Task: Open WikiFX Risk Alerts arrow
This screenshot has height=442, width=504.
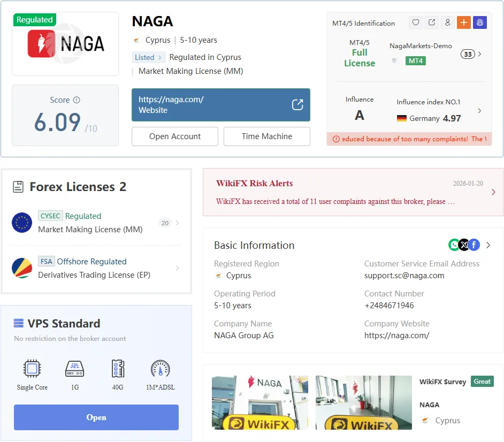Action: click(x=493, y=192)
